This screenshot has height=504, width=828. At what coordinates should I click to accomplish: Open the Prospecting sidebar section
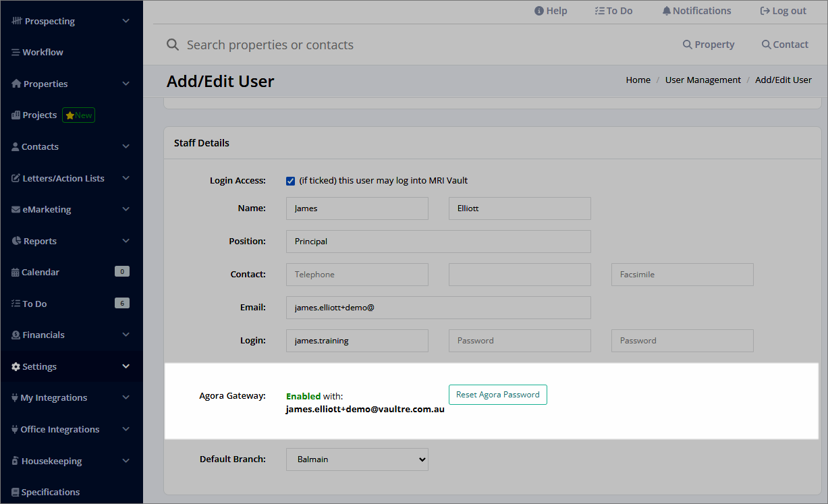(x=47, y=21)
